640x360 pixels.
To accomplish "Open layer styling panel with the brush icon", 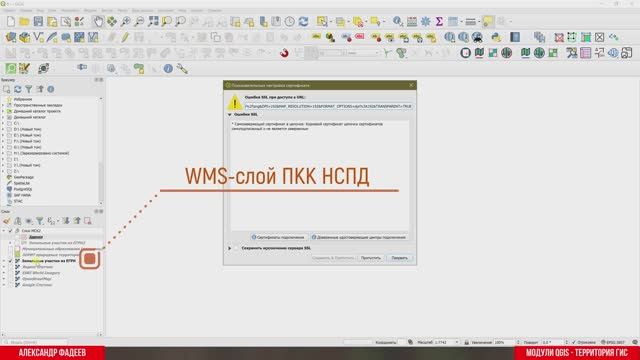I will click(7, 221).
